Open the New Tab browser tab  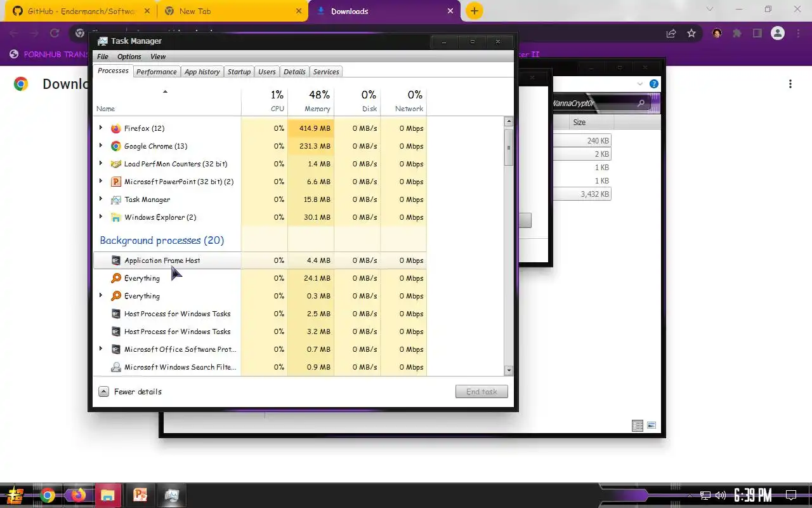[x=232, y=11]
